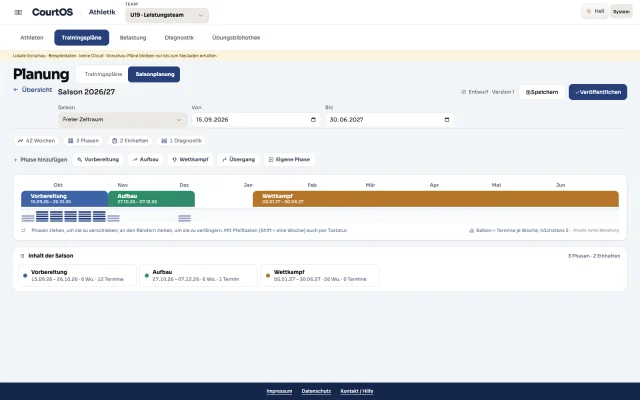Open the Vorbereitung card in Inhalt der Saison
The height and width of the screenshot is (400, 640).
pos(77,276)
